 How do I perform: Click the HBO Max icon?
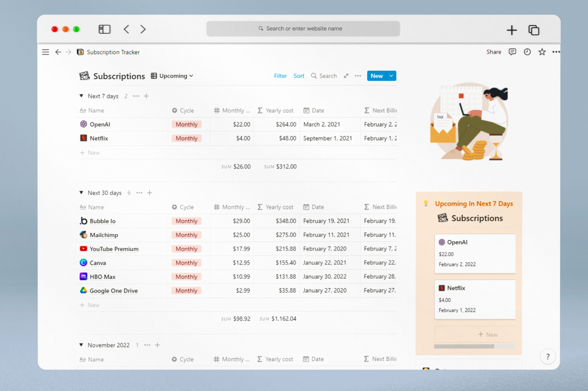click(x=83, y=276)
